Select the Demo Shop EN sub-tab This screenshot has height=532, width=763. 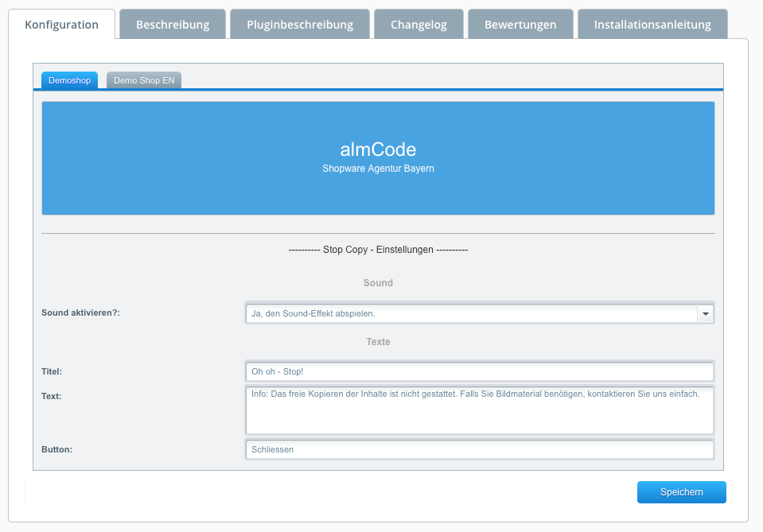click(144, 80)
